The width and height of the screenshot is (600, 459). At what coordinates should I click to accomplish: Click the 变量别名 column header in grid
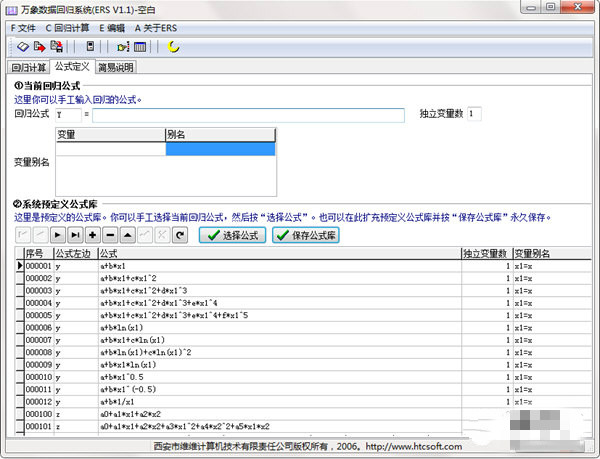552,253
